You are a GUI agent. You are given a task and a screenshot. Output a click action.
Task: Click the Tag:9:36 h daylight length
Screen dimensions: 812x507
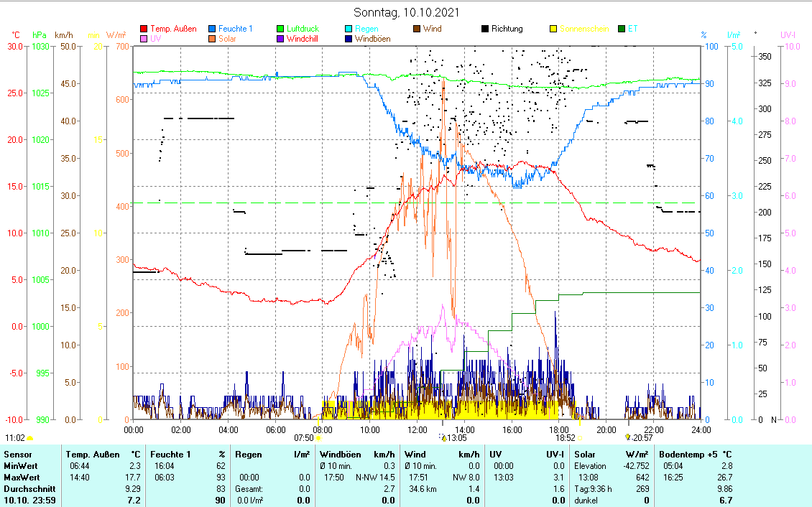coord(593,489)
